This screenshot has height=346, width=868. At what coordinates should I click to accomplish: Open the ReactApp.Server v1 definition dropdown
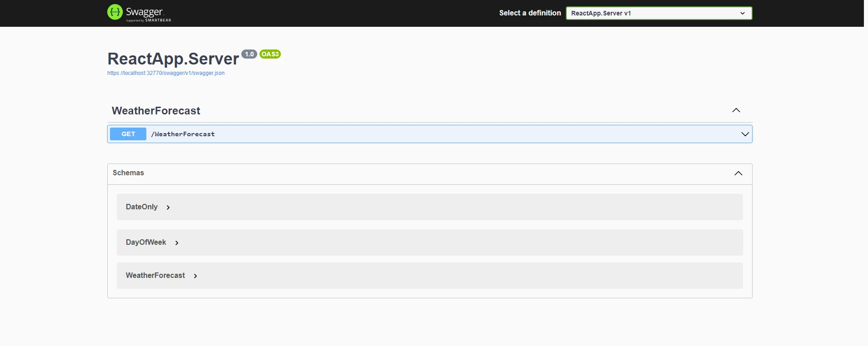coord(658,13)
